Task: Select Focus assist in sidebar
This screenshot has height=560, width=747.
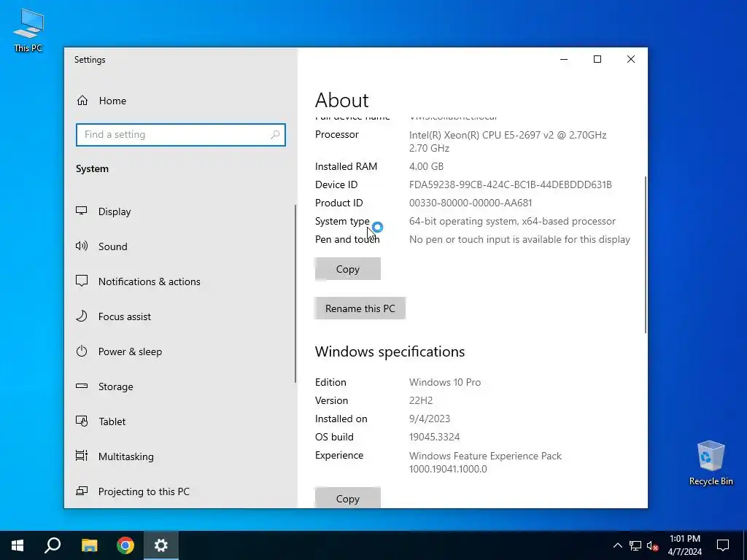Action: pos(124,316)
